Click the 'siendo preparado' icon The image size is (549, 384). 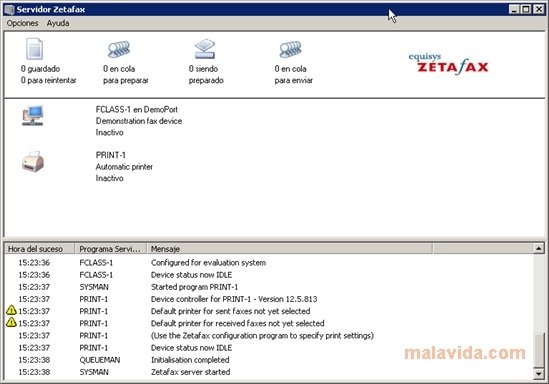click(x=205, y=49)
